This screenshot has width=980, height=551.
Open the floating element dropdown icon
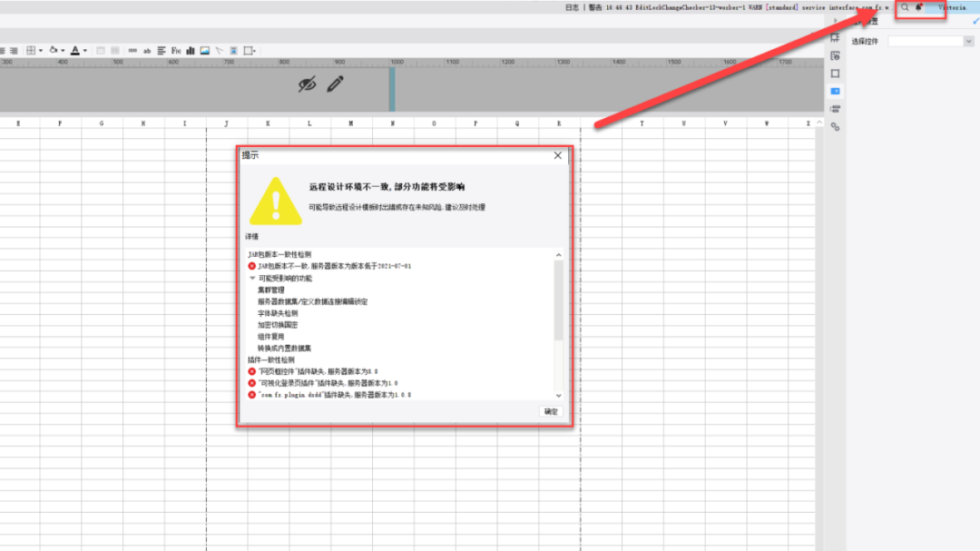(x=250, y=51)
